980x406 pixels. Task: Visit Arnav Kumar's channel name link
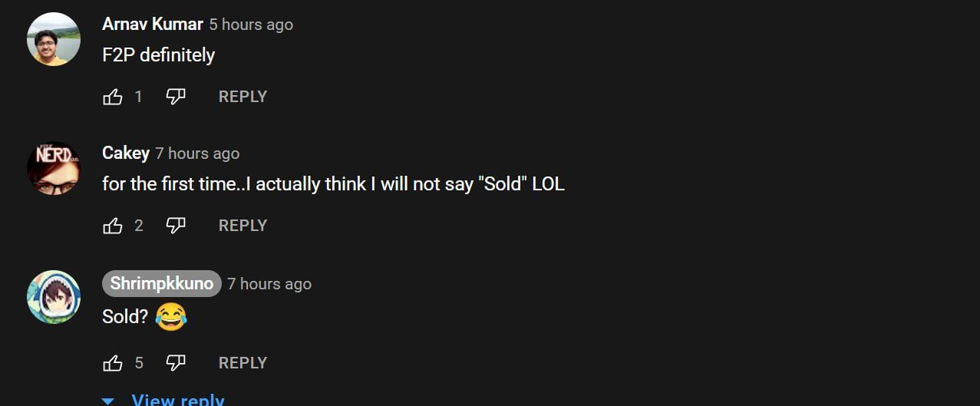pos(152,25)
